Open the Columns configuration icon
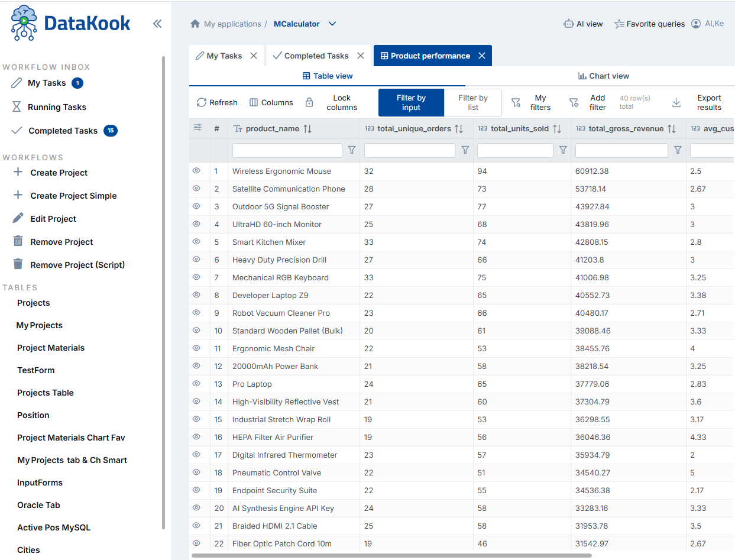The image size is (735, 560). pyautogui.click(x=270, y=102)
